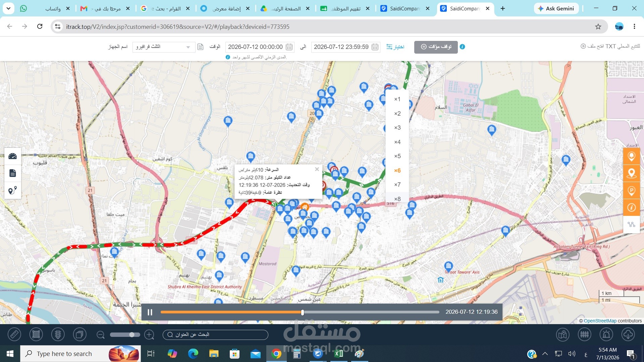This screenshot has width=644, height=362.
Task: Click the Windows Start button
Action: (x=10, y=354)
